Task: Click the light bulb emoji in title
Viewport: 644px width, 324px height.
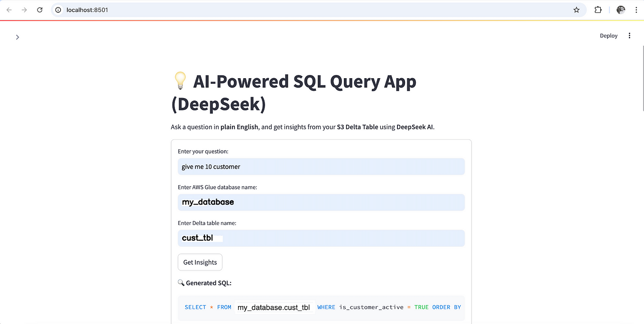Action: click(x=180, y=81)
